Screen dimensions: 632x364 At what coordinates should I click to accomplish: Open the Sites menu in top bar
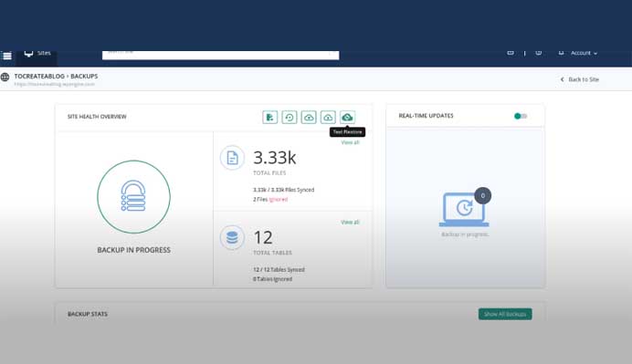pyautogui.click(x=37, y=53)
